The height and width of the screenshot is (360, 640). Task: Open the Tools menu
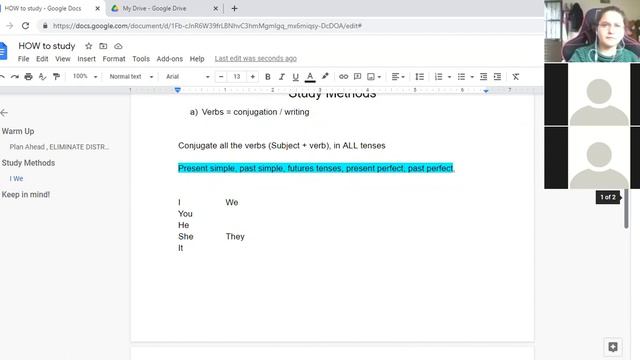point(141,59)
